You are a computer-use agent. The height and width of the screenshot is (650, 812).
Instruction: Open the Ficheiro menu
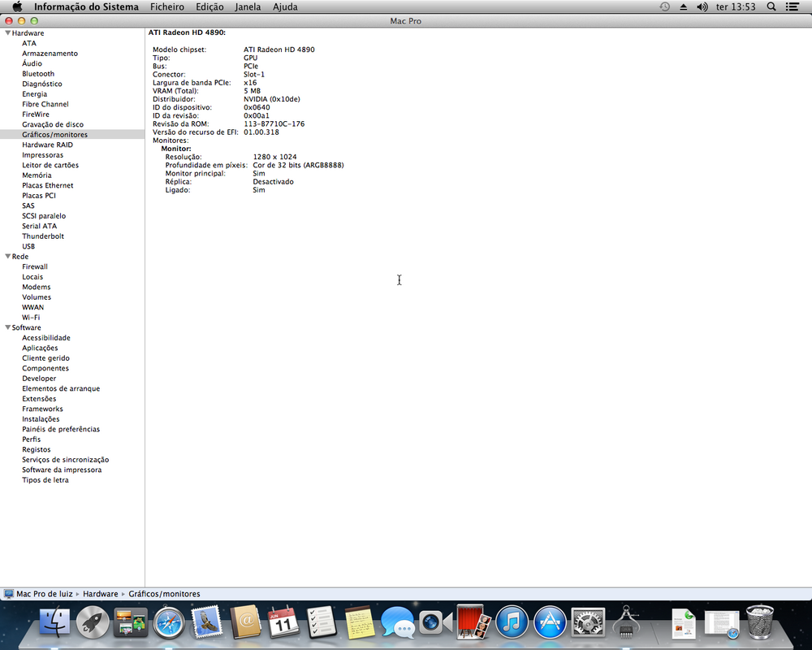coord(166,6)
